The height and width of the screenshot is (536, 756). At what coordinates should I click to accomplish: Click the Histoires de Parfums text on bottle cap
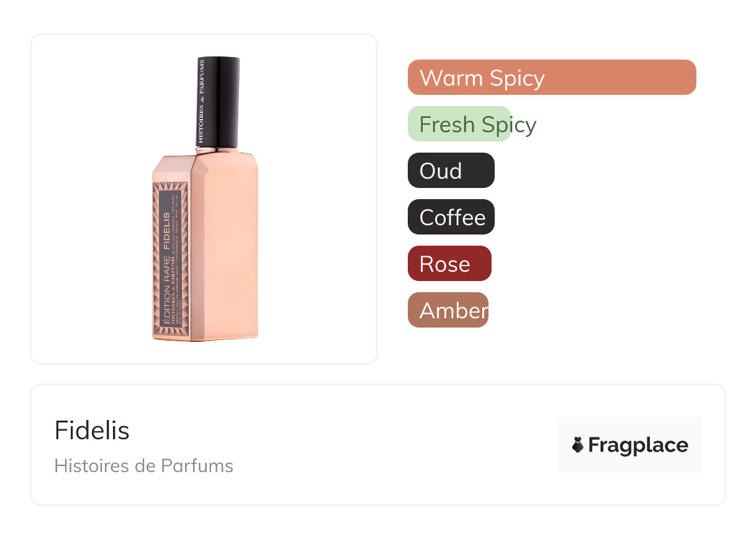201,102
